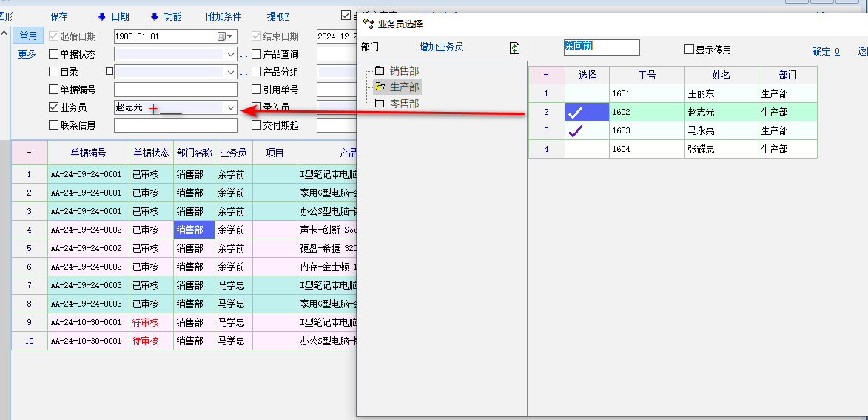
Task: Click the 销售部 folder icon
Action: point(380,71)
